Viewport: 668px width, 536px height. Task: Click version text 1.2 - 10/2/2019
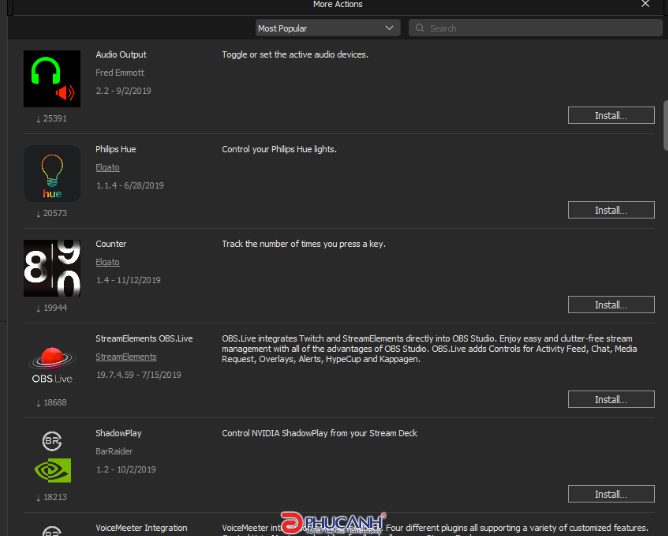tap(126, 470)
